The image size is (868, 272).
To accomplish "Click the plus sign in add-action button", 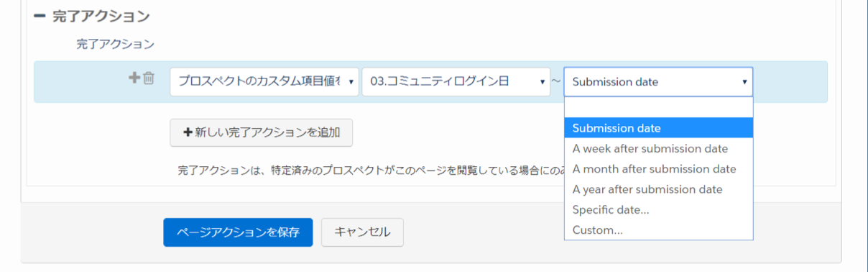I will (x=188, y=132).
